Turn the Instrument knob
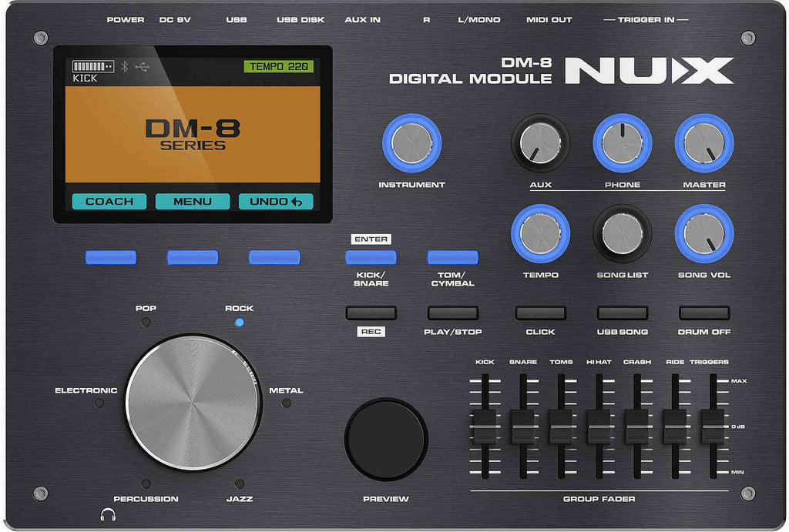789x532 pixels. click(411, 143)
